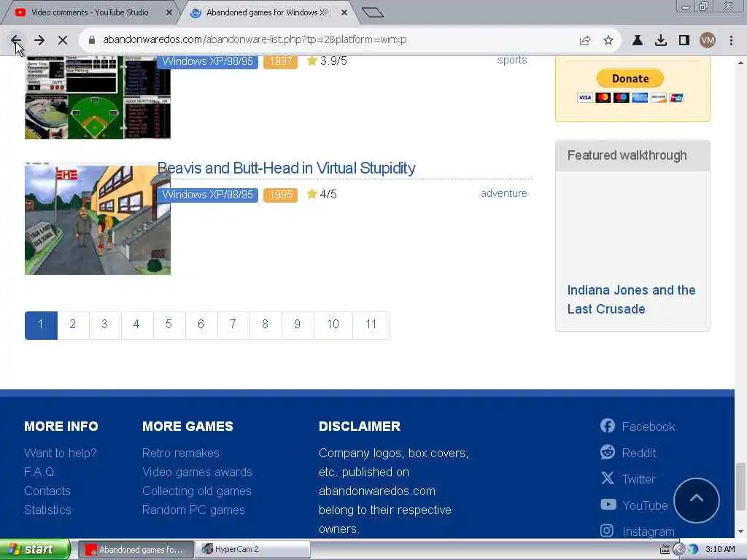Image resolution: width=747 pixels, height=560 pixels.
Task: Close the Abandoned games for Windows XP tab
Action: (x=344, y=12)
